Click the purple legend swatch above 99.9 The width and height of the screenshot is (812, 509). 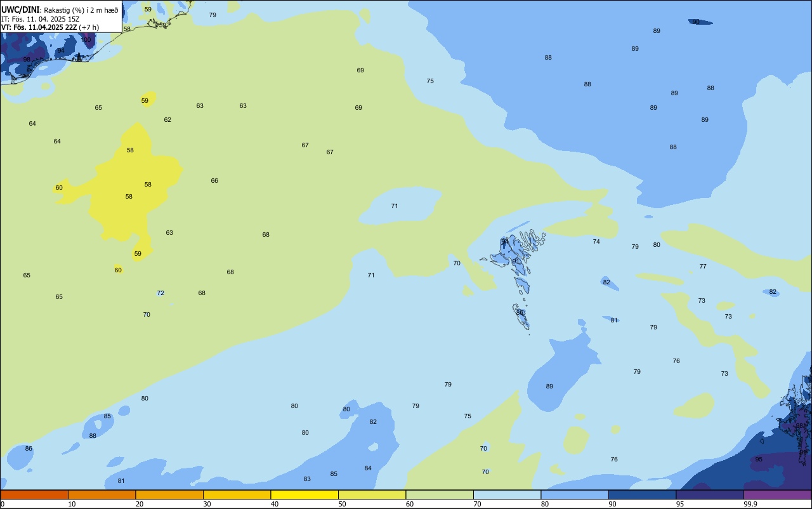tap(777, 494)
